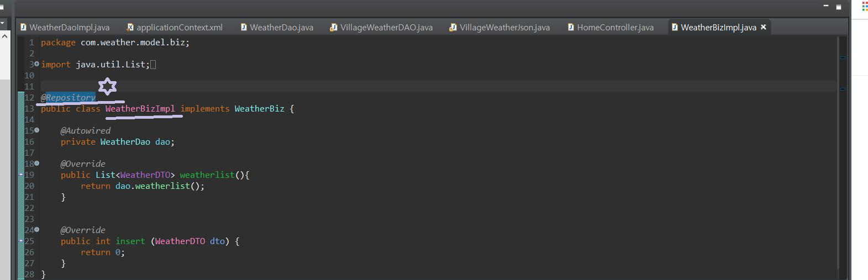Open the applicationContext.xml editor tab
This screenshot has height=280, width=868.
(x=175, y=27)
